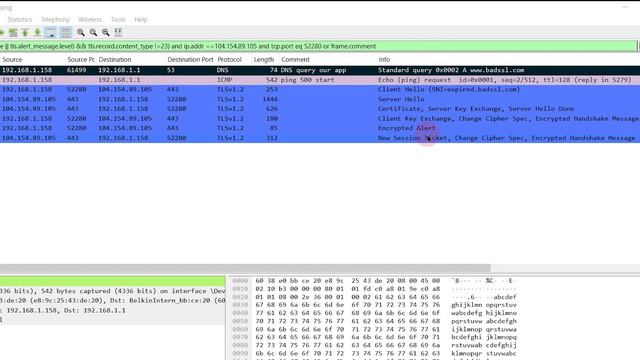Select the ICMP Echo ping request packet
This screenshot has width=640, height=360.
tap(320, 80)
